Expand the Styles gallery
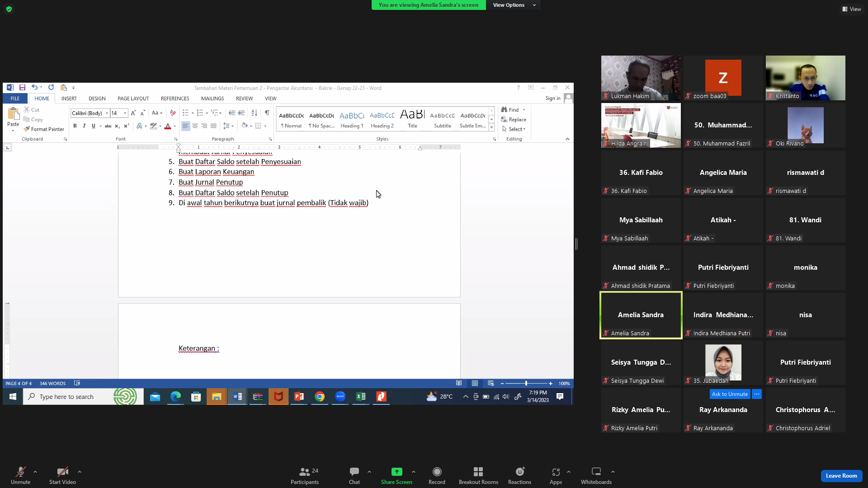Viewport: 868px width, 488px height. 491,128
